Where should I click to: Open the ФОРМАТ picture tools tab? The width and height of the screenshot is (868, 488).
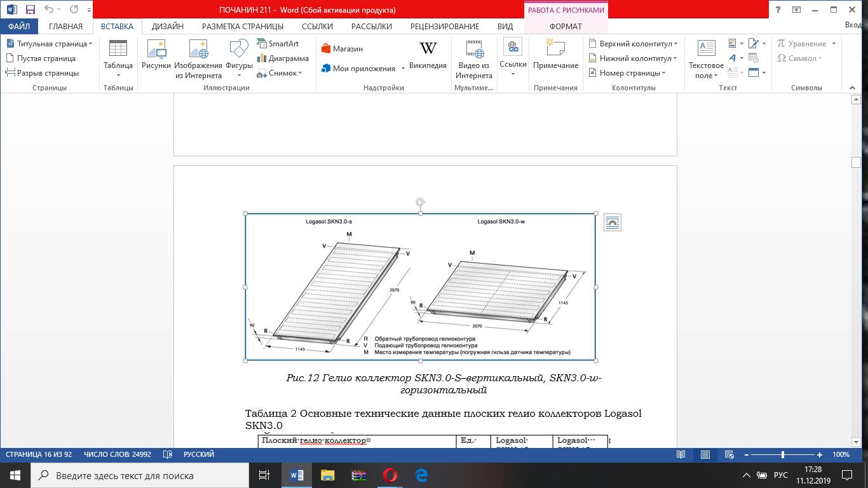click(x=566, y=27)
